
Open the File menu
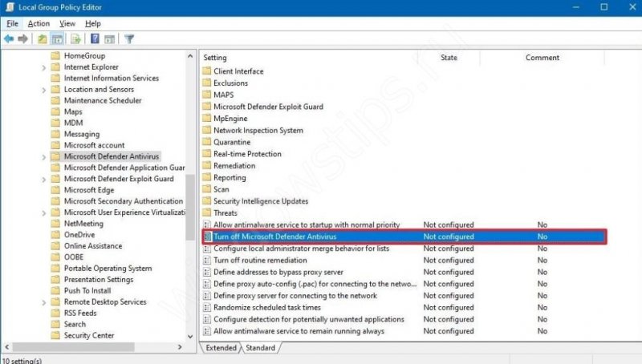click(x=12, y=24)
